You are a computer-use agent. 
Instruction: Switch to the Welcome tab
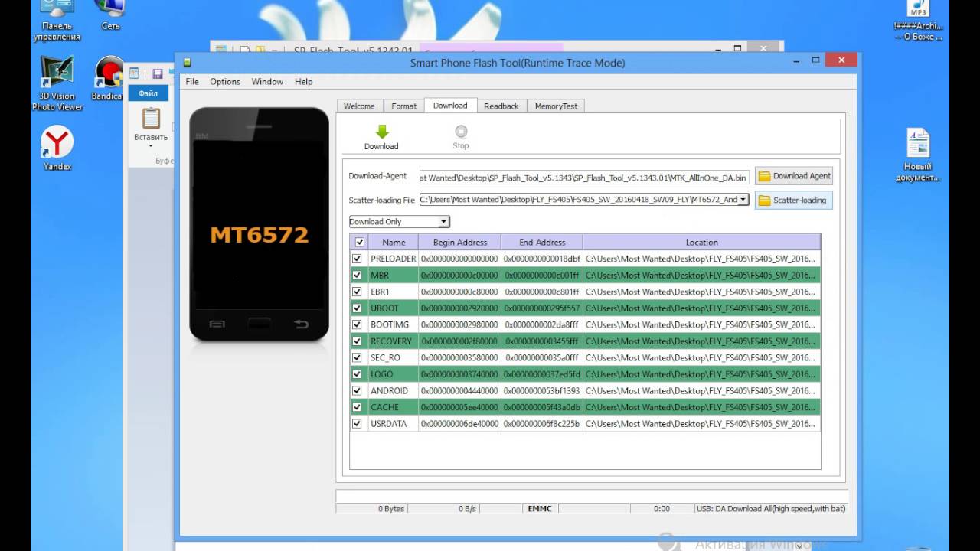(359, 106)
